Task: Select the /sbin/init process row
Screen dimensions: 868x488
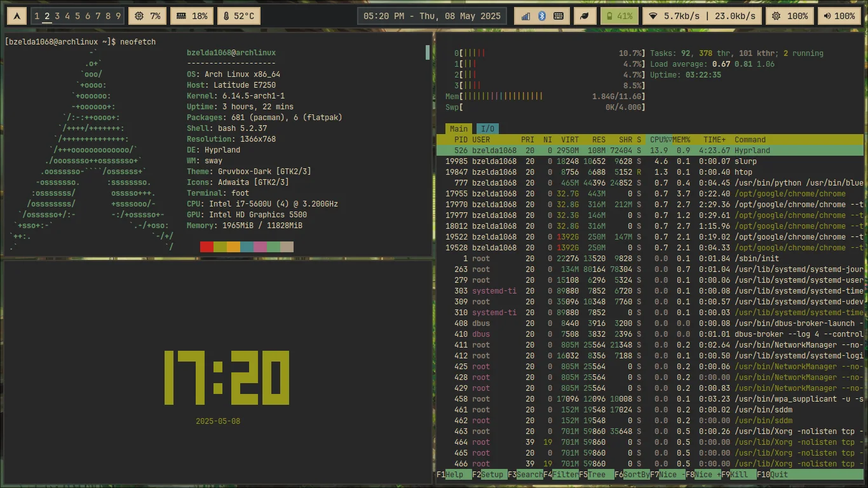Action: click(649, 259)
